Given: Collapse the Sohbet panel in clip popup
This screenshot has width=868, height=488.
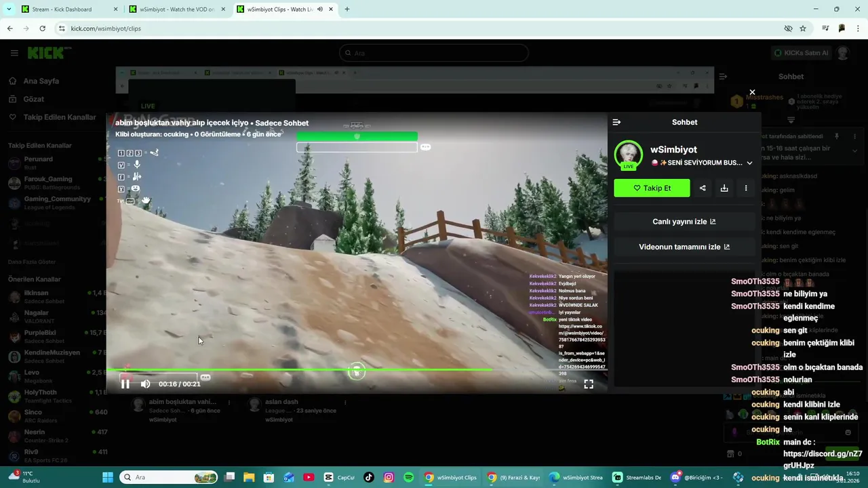Looking at the screenshot, I should (x=616, y=122).
